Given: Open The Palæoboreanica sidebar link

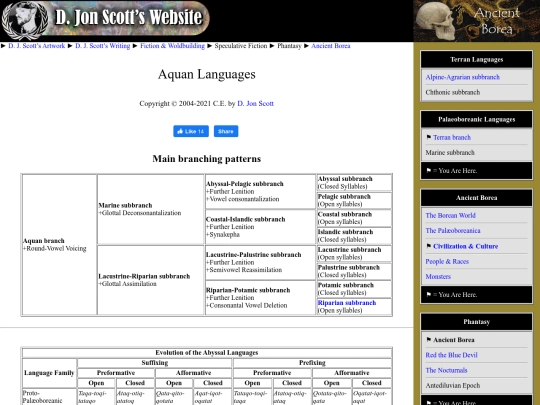Looking at the screenshot, I should [453, 230].
